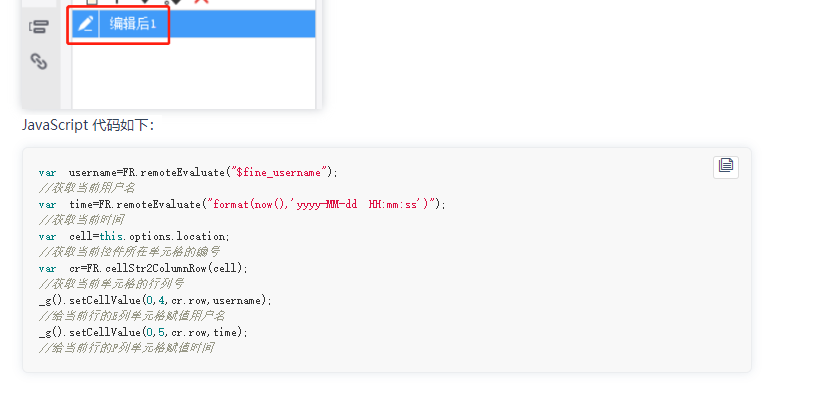Click the line with FR.cellStr2ColumnRow(cell)
Screen dimensions: 817x393
coord(143,268)
